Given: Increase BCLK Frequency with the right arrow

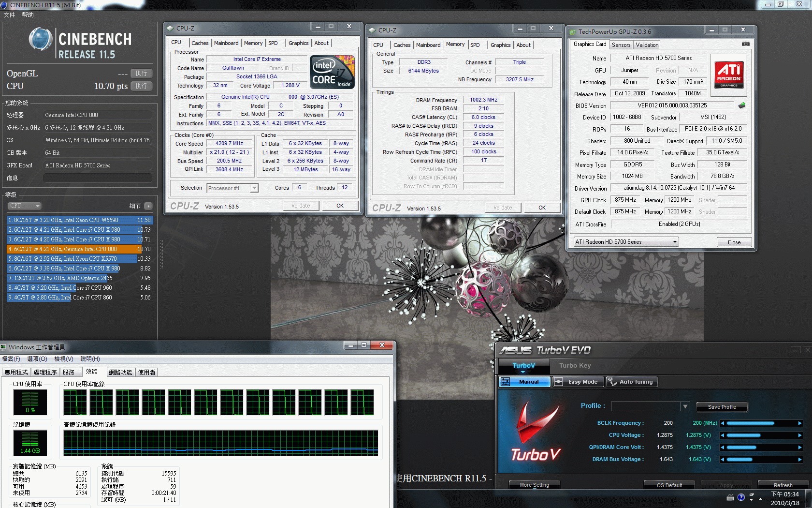Looking at the screenshot, I should (800, 423).
